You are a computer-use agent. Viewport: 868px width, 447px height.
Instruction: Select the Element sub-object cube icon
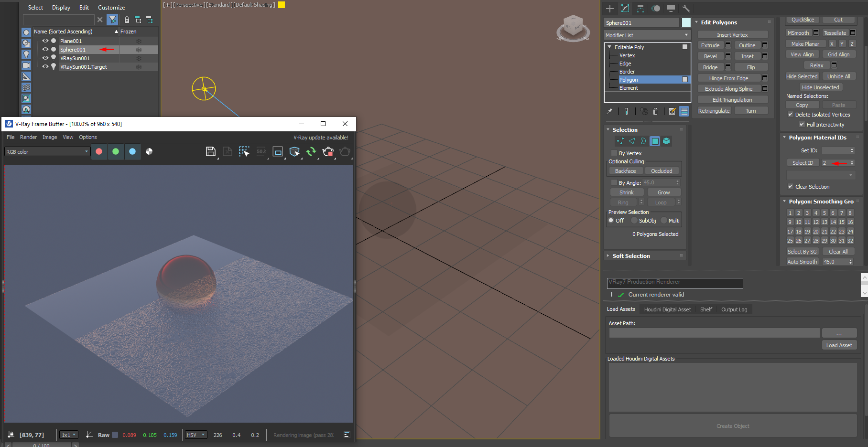tap(666, 141)
